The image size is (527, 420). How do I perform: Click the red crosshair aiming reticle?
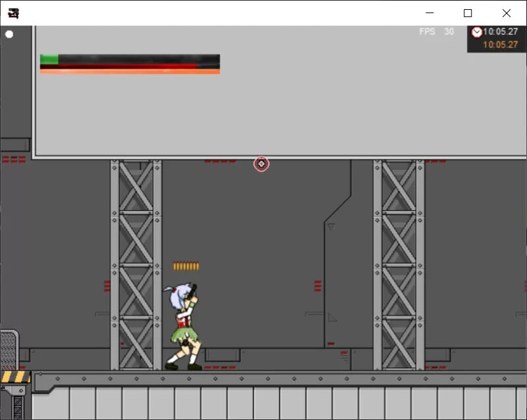[261, 164]
